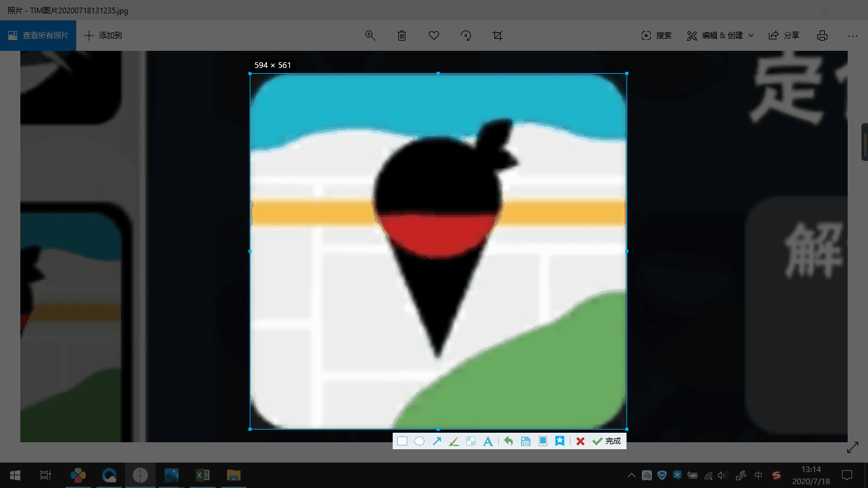Toggle the heart favorite on this photo
The height and width of the screenshot is (488, 868).
[x=434, y=36]
